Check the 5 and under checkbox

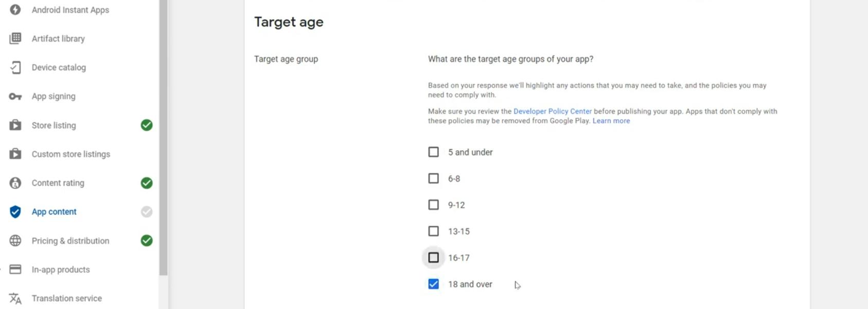pyautogui.click(x=434, y=152)
